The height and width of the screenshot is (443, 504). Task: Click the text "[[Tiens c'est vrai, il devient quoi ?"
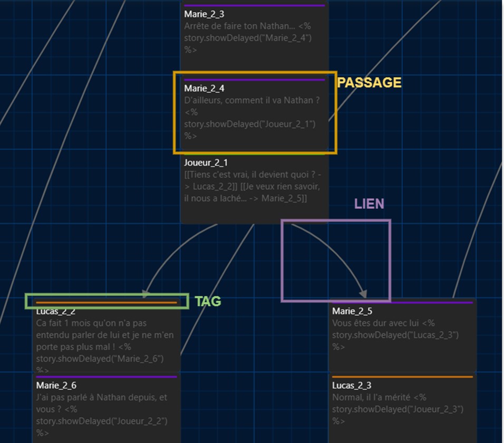click(x=250, y=175)
